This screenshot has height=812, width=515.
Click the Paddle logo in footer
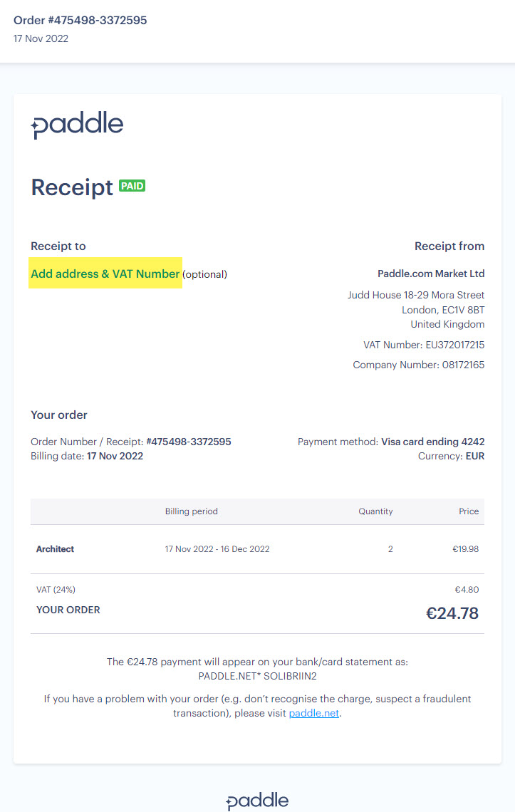(257, 801)
